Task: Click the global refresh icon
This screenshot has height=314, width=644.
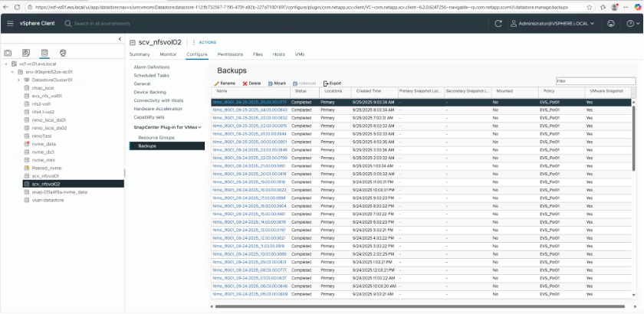Action: point(498,24)
